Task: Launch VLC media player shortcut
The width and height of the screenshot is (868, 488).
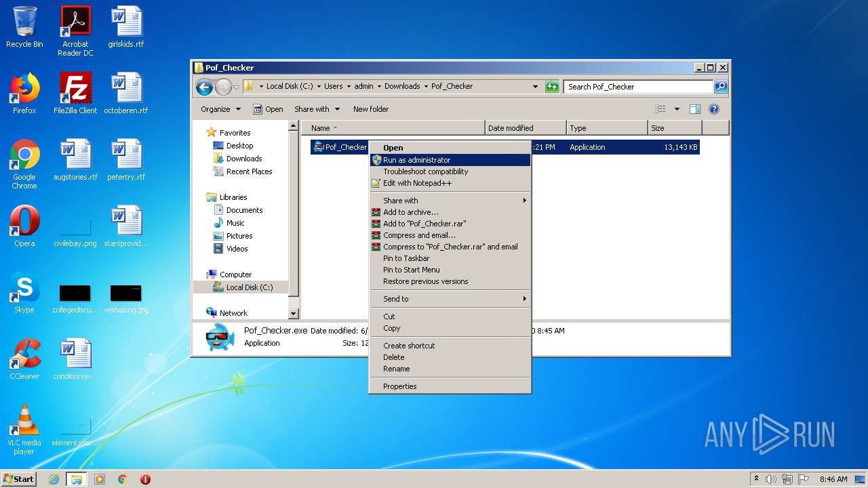Action: (24, 430)
